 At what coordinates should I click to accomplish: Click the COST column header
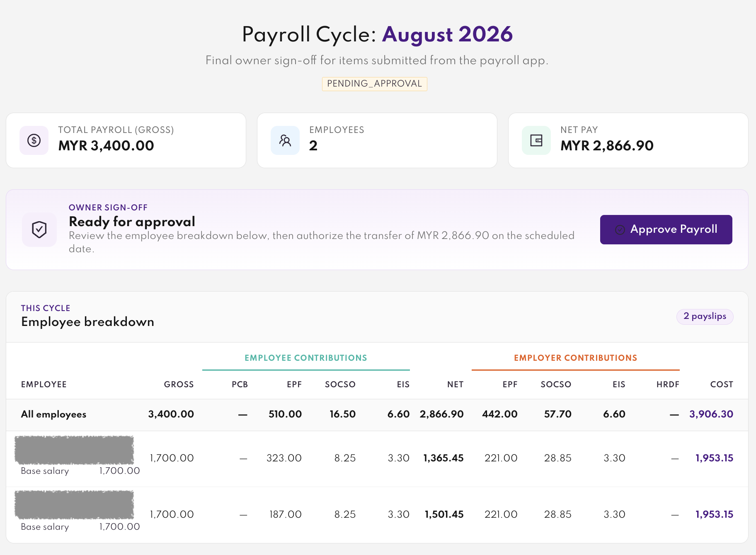pos(722,384)
